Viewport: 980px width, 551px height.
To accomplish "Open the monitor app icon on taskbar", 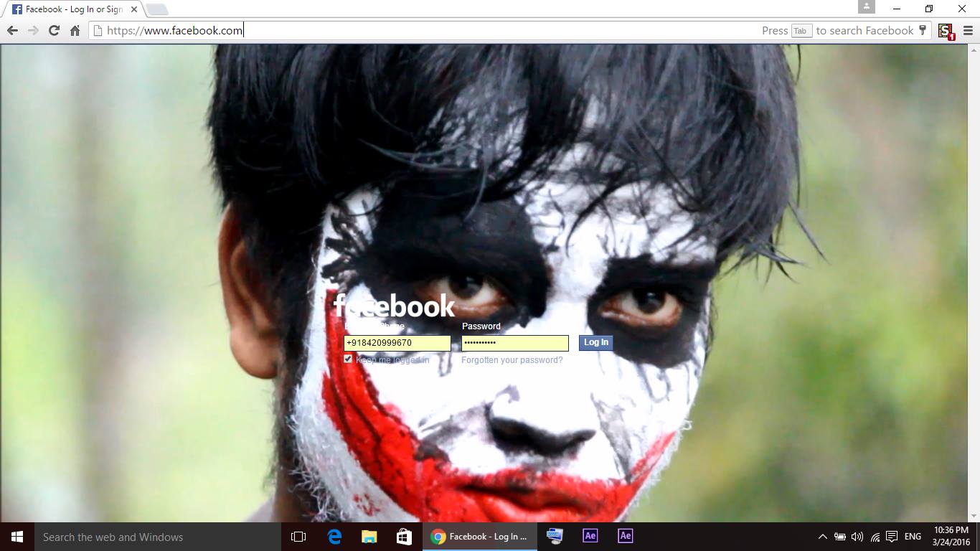I will coord(555,537).
